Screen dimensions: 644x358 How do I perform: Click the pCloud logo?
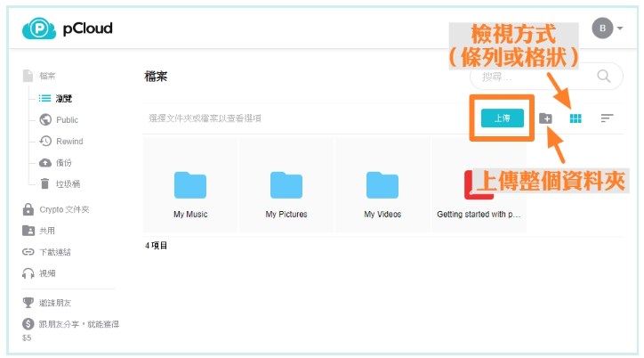point(68,29)
